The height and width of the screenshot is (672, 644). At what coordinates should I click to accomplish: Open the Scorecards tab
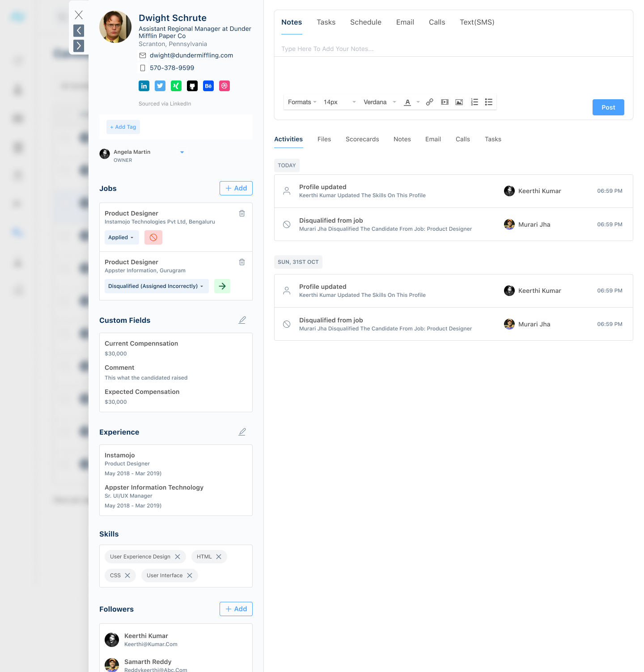pos(362,139)
